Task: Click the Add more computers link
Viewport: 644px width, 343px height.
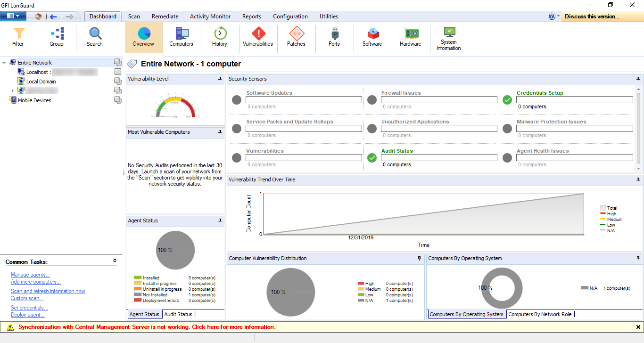Action: coord(36,282)
